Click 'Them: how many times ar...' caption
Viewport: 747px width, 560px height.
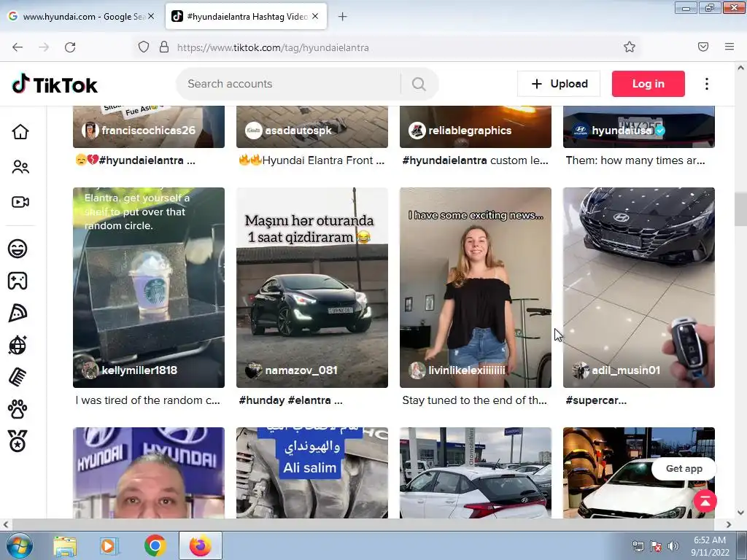coord(635,160)
